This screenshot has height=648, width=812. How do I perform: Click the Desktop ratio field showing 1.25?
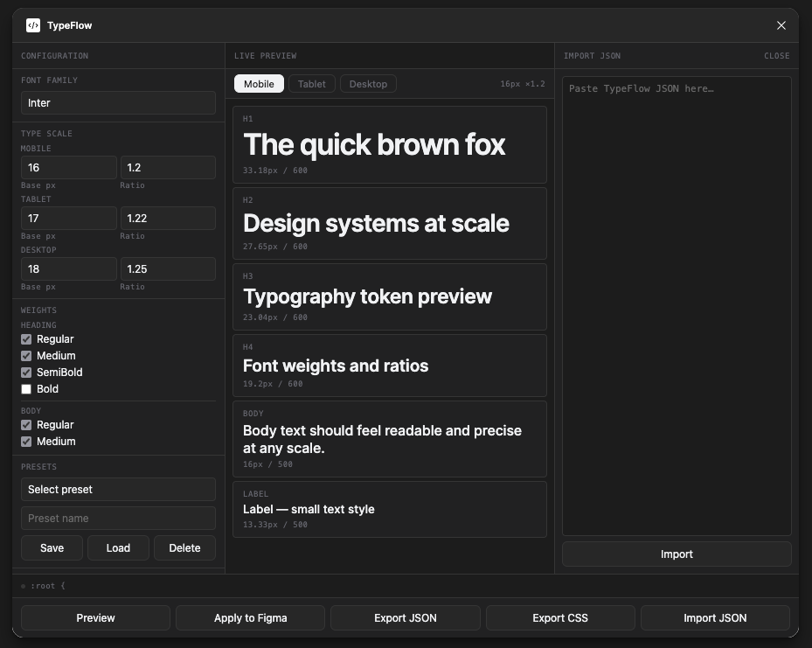tap(169, 269)
